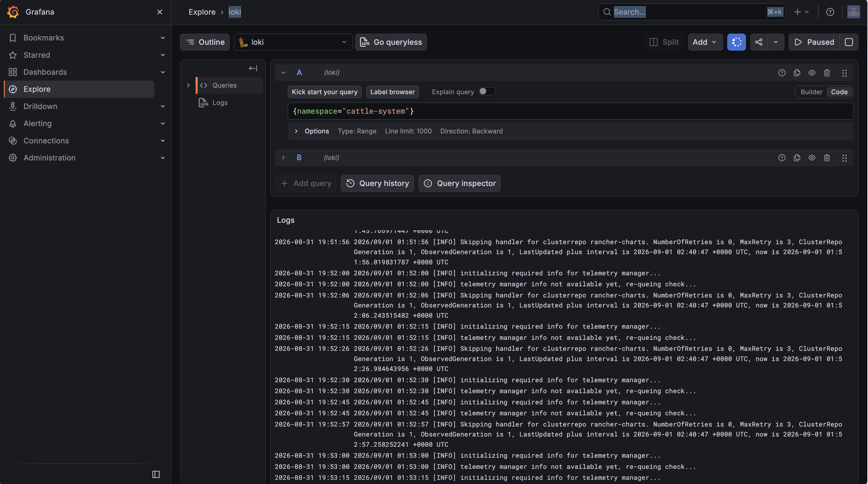Show help for query B
Screen dimensions: 868x484
coord(782,158)
